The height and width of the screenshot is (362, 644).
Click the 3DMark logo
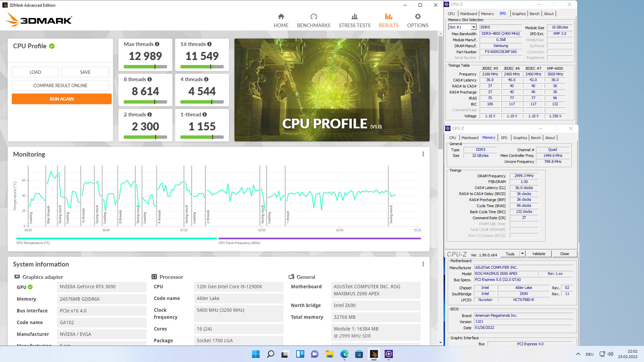(x=39, y=19)
